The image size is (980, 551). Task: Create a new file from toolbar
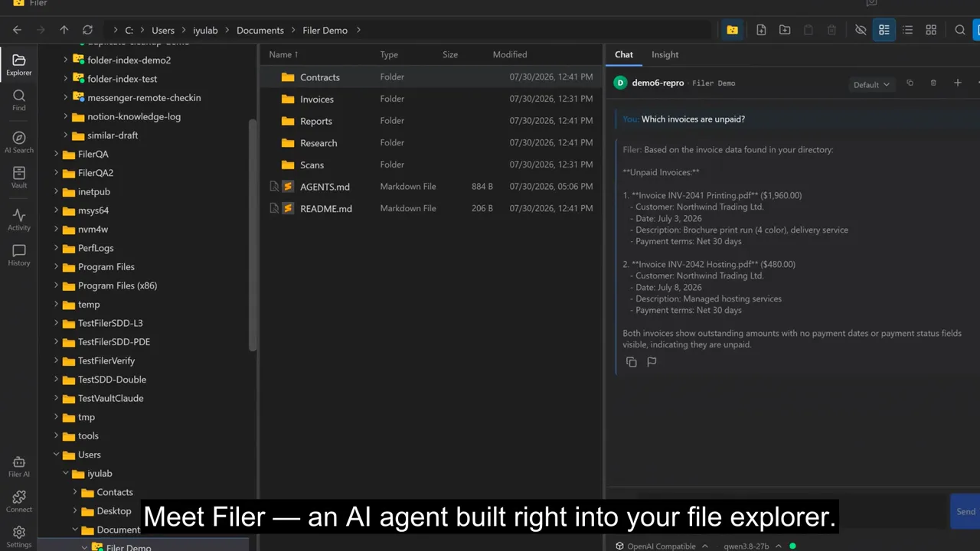(761, 30)
